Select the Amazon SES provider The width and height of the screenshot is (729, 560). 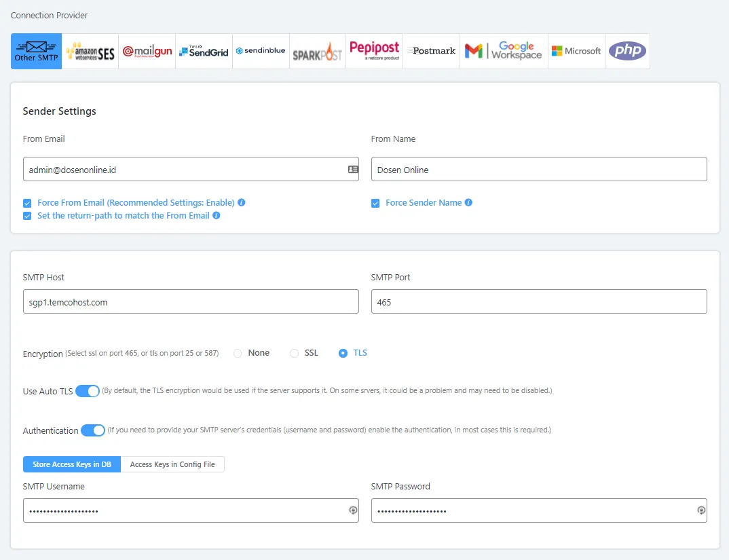(x=92, y=50)
